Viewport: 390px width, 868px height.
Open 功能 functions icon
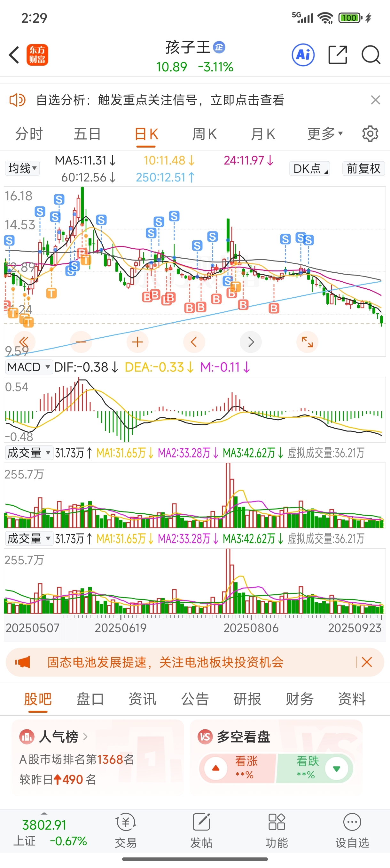tap(277, 822)
